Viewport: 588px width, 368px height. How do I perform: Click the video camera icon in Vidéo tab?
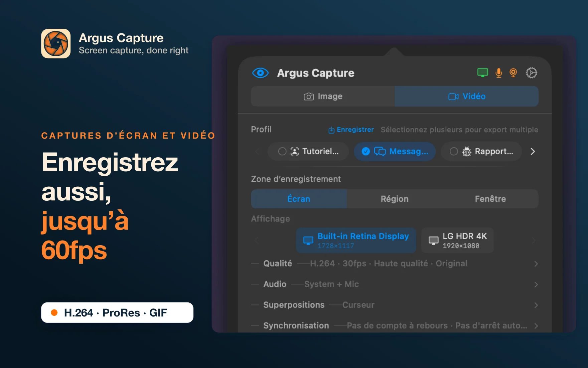(x=453, y=97)
